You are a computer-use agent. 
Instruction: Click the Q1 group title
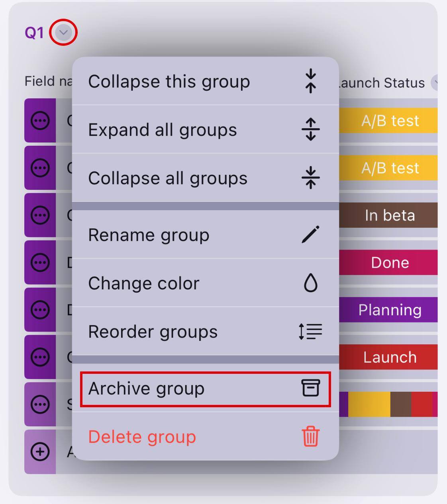point(34,33)
